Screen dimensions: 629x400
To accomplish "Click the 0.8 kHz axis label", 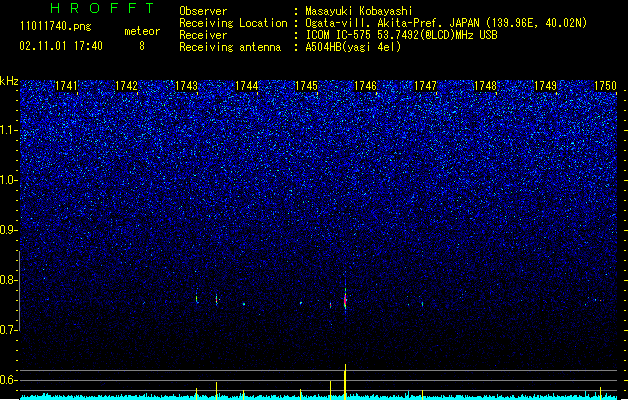I will 9,280.
